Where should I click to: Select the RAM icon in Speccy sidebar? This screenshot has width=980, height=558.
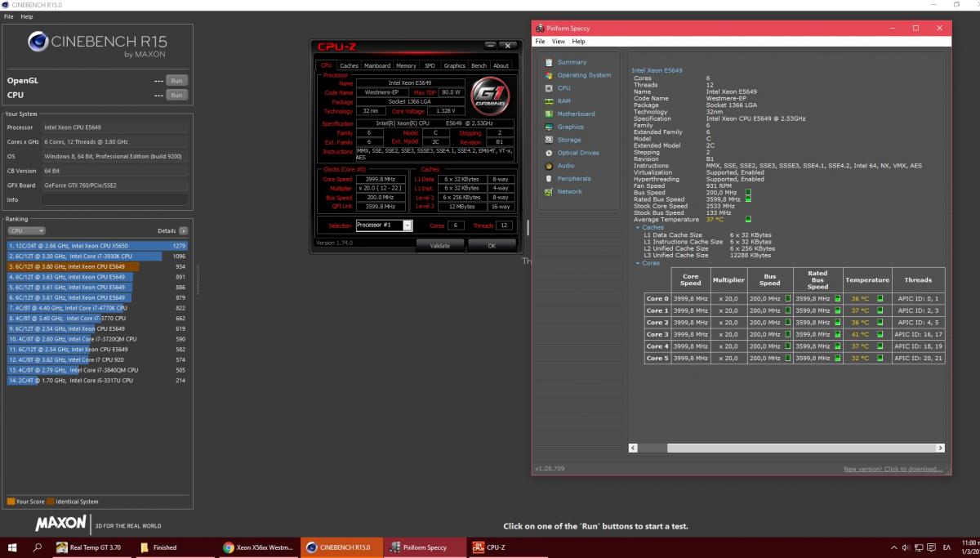tap(549, 101)
